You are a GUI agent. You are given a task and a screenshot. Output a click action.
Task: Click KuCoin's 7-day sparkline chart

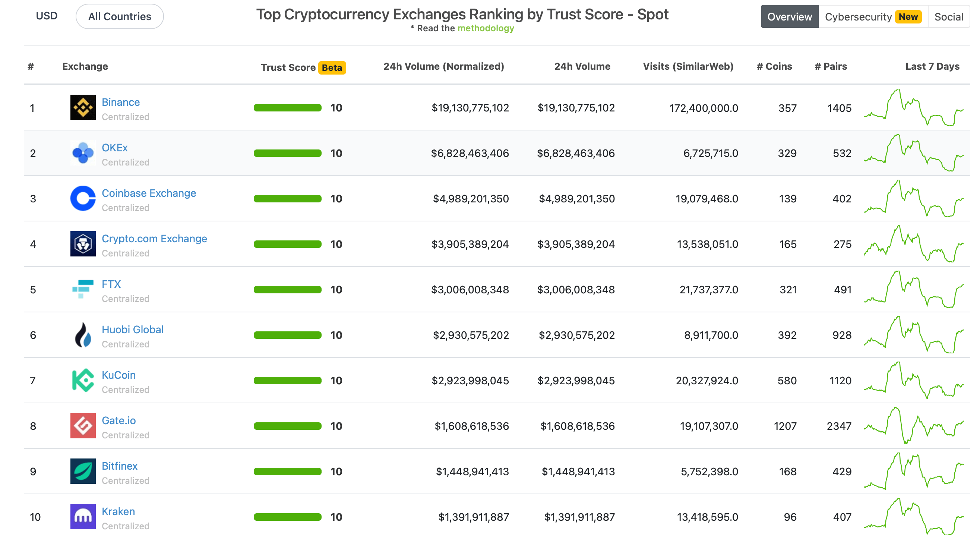pyautogui.click(x=913, y=380)
